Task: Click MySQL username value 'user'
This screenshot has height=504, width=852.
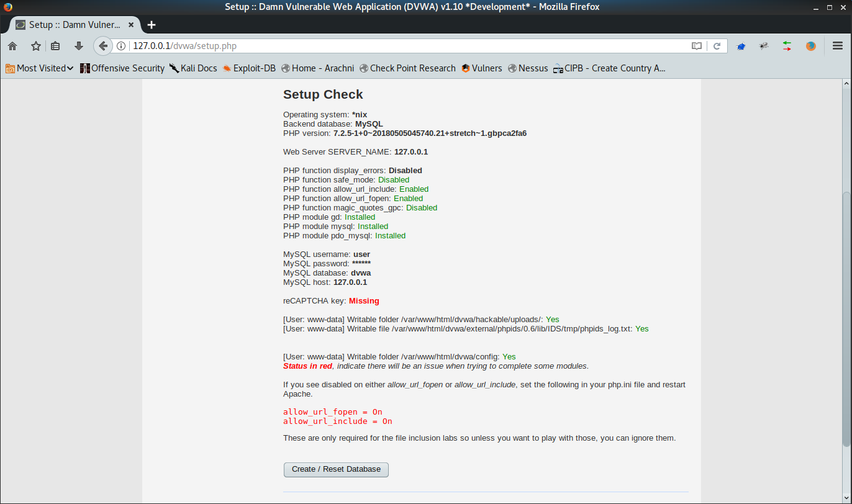Action: tap(361, 254)
